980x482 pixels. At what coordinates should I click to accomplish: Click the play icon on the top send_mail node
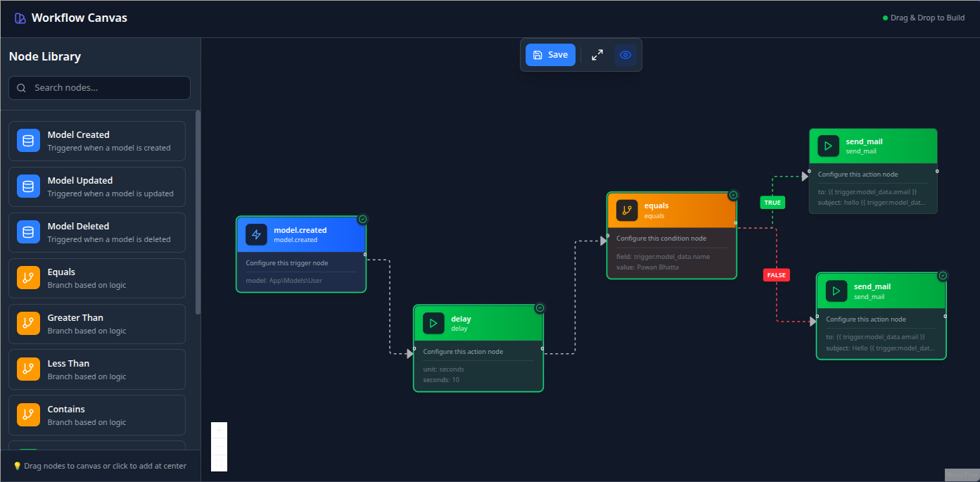[x=829, y=146]
